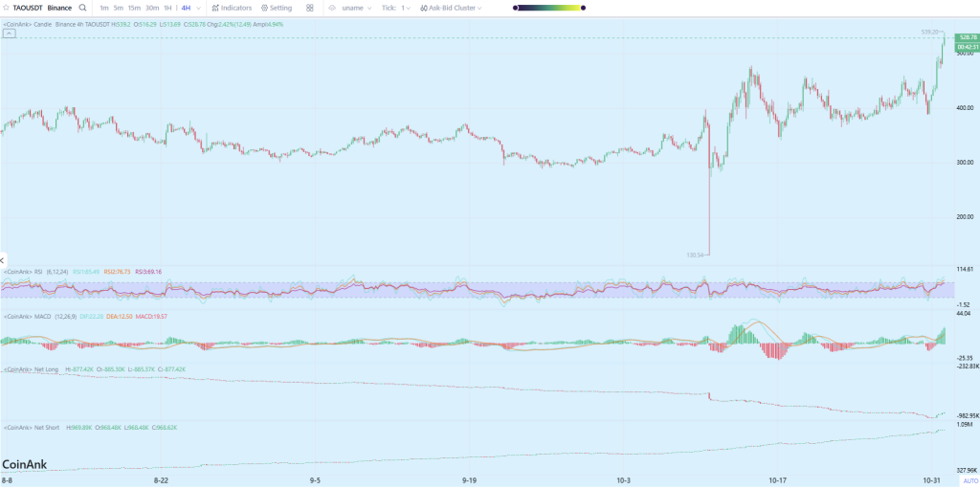Image resolution: width=980 pixels, height=489 pixels.
Task: Click the four-square layout grid icon
Action: [x=310, y=8]
